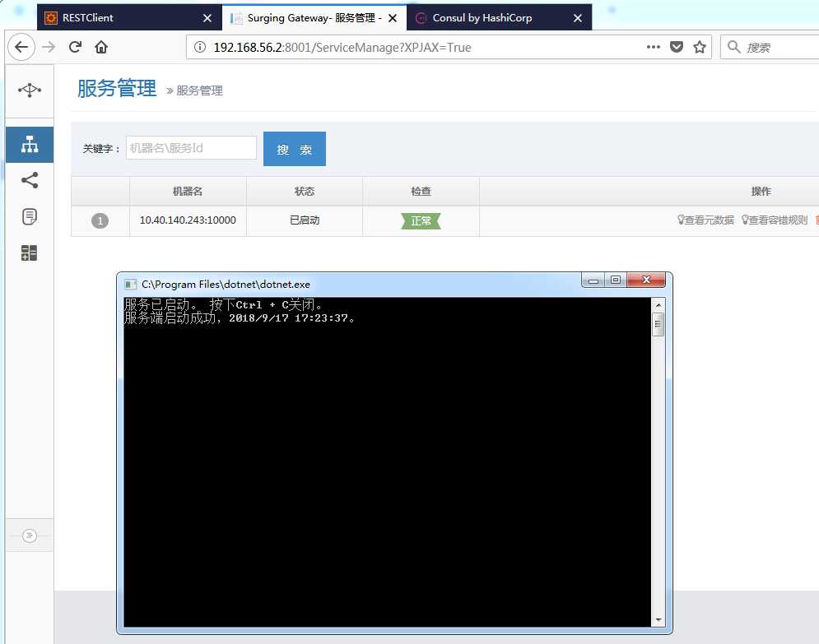Click the console title C:\Program Files\dotnet\dotnet.exe
Image resolution: width=819 pixels, height=644 pixels.
[x=226, y=285]
